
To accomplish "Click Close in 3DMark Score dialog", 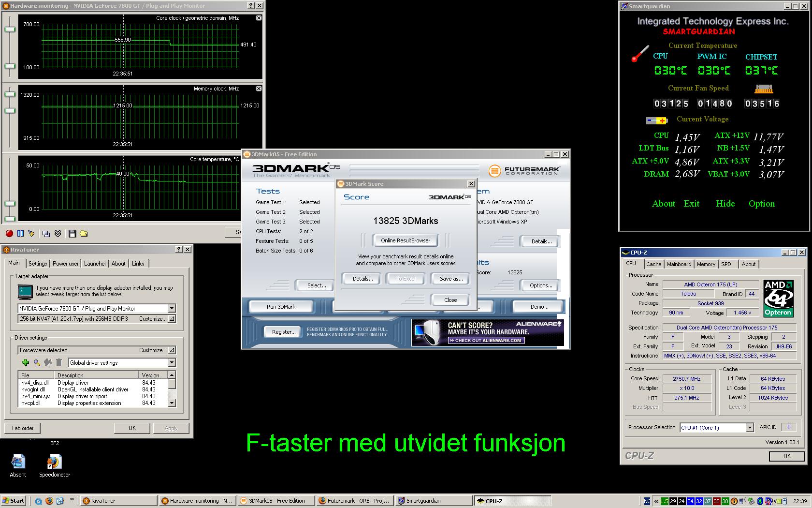I will point(450,300).
